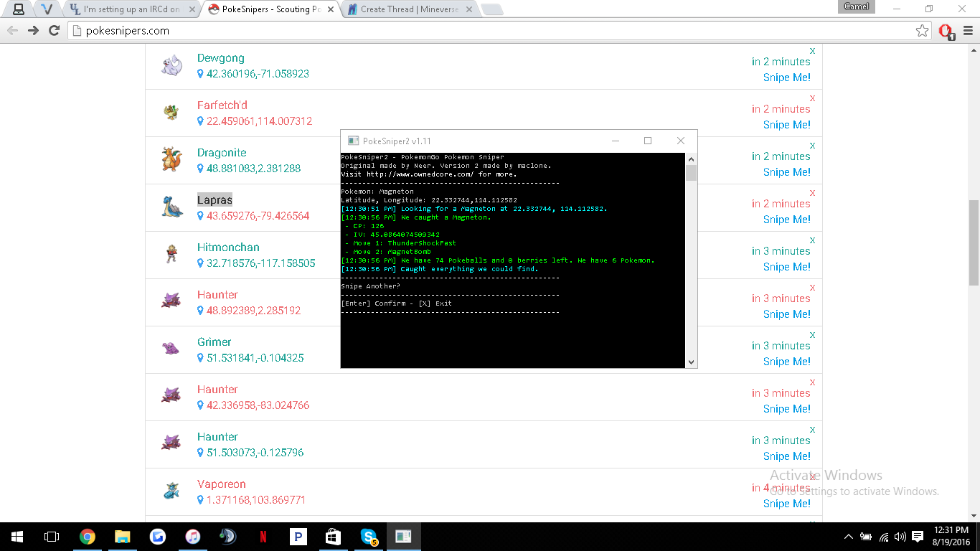Open the Windows Start menu
Viewport: 980px width, 551px height.
17,536
